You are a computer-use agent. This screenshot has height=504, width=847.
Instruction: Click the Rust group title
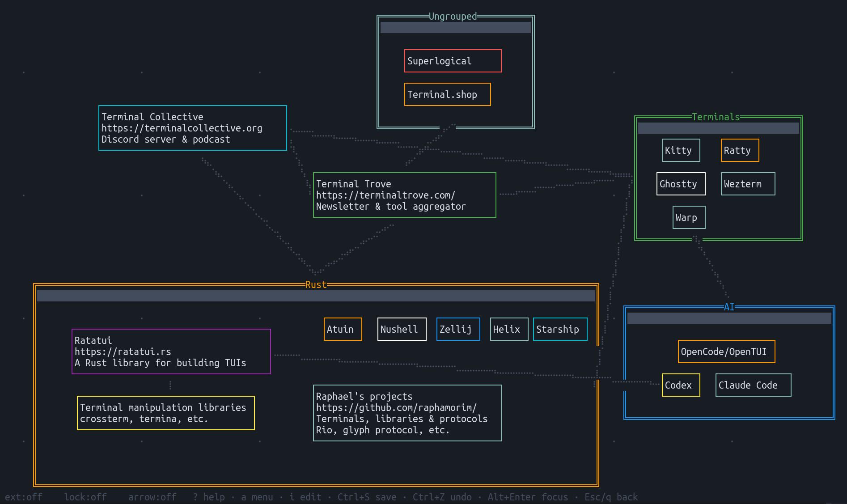pyautogui.click(x=316, y=284)
